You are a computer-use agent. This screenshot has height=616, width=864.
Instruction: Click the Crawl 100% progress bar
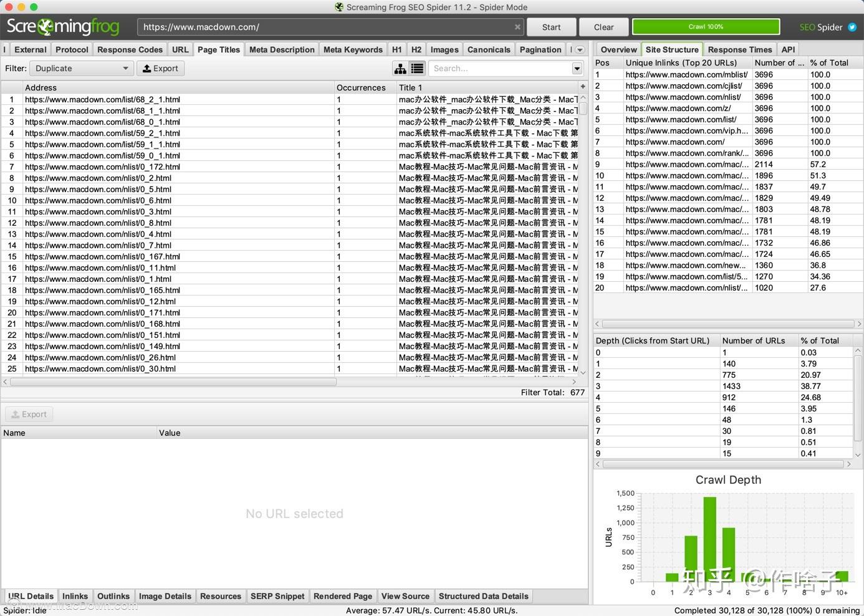point(706,27)
